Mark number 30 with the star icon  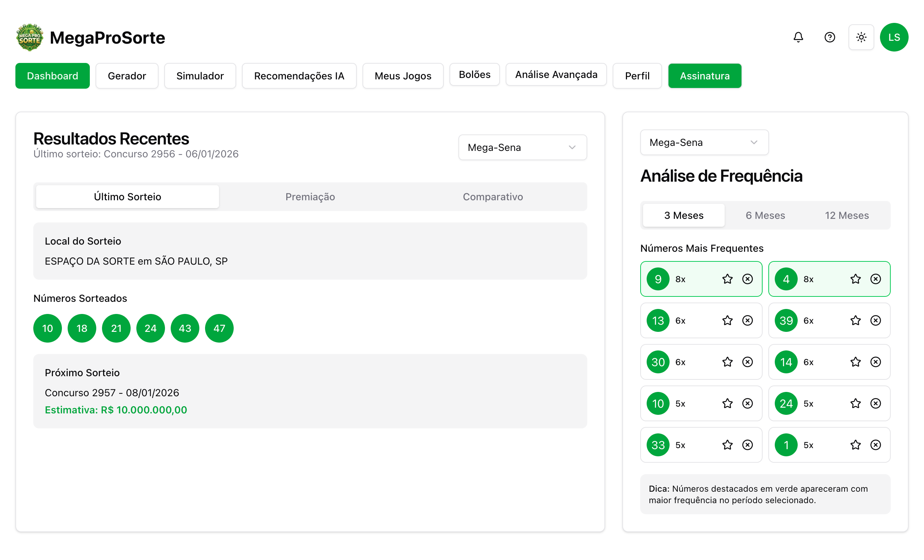tap(727, 362)
